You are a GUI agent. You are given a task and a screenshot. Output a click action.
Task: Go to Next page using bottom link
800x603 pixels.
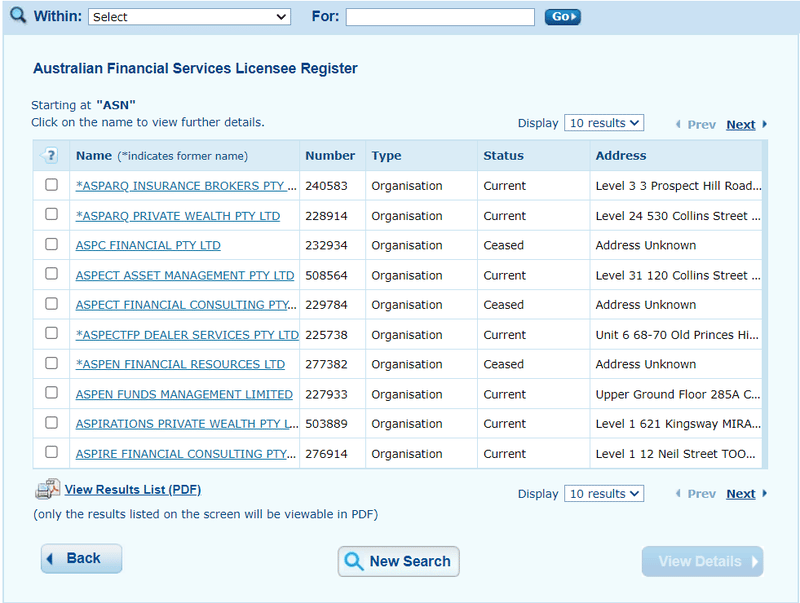tap(740, 494)
